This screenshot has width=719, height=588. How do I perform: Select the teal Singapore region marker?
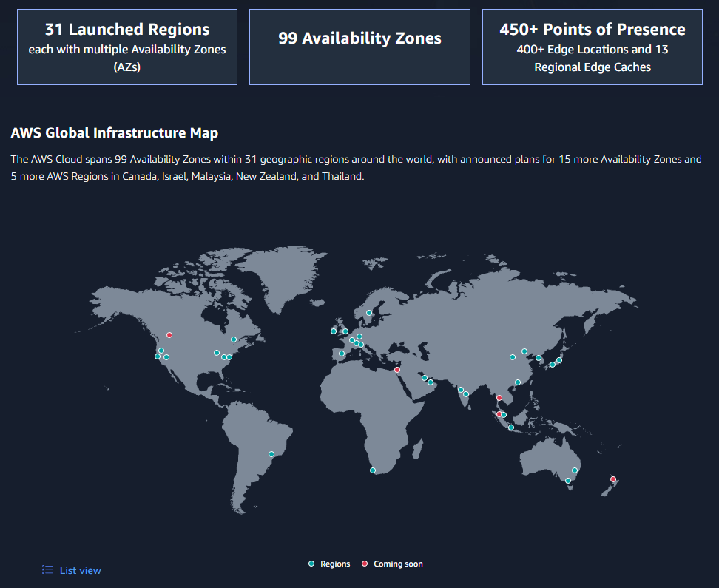[504, 415]
